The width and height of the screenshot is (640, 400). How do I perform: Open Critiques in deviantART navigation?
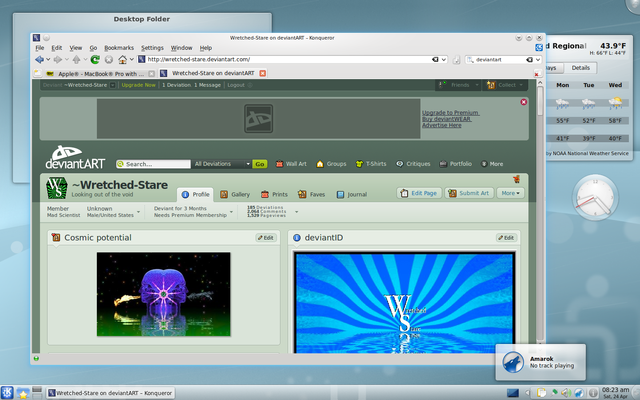tap(413, 164)
